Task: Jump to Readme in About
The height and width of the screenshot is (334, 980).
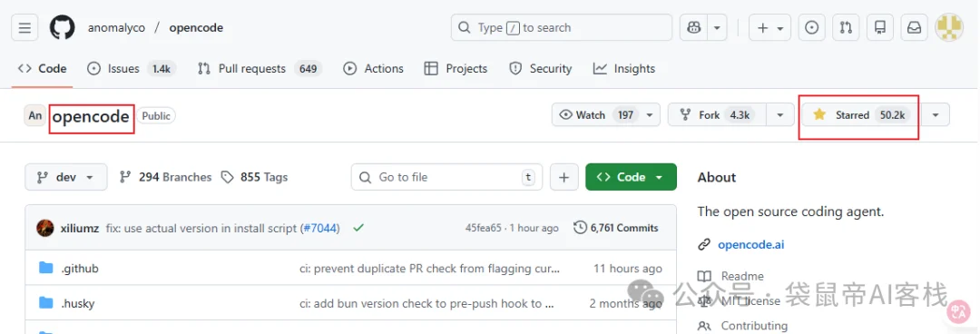Action: pos(742,276)
